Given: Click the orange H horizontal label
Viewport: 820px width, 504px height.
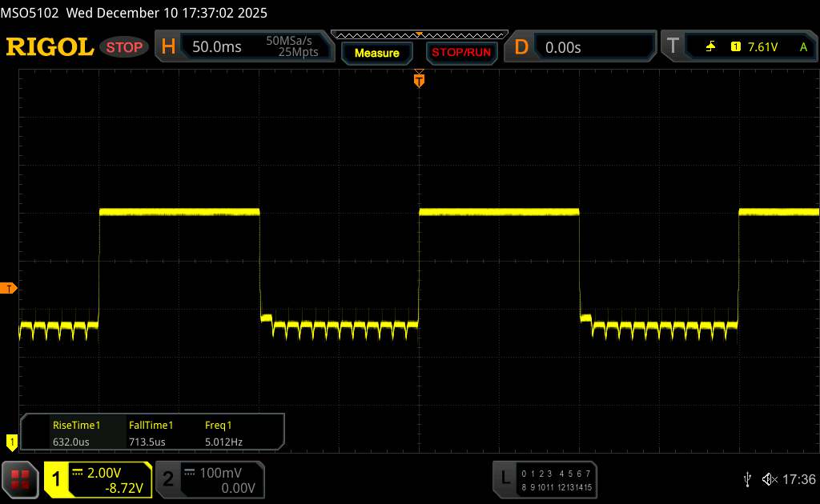Looking at the screenshot, I should [168, 47].
